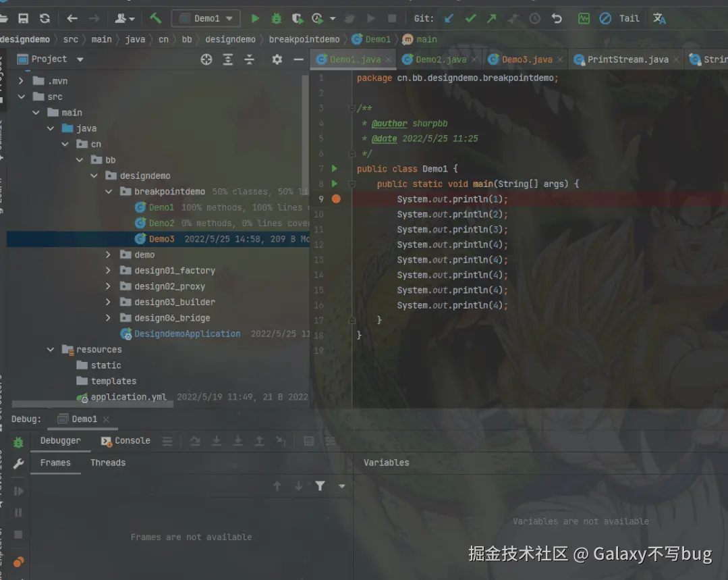The height and width of the screenshot is (580, 728).
Task: Collapse the src folder
Action: (x=22, y=97)
